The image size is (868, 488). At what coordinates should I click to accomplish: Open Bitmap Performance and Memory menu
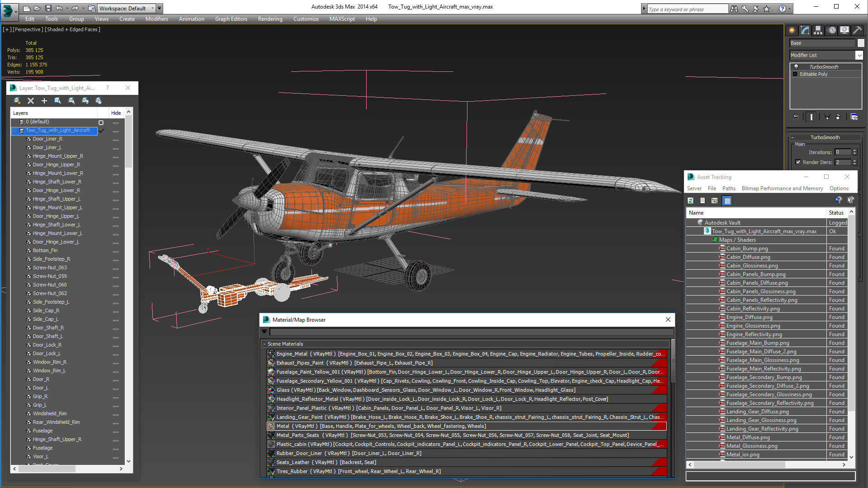click(x=782, y=188)
